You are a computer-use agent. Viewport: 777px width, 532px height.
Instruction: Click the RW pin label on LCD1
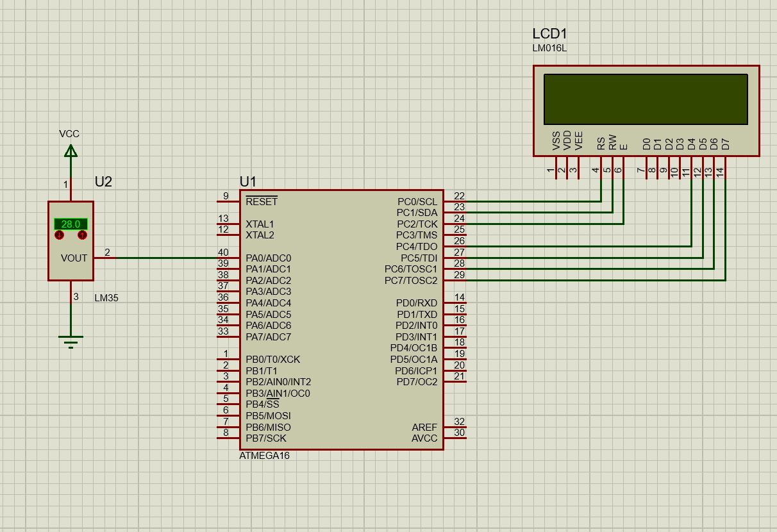[612, 142]
